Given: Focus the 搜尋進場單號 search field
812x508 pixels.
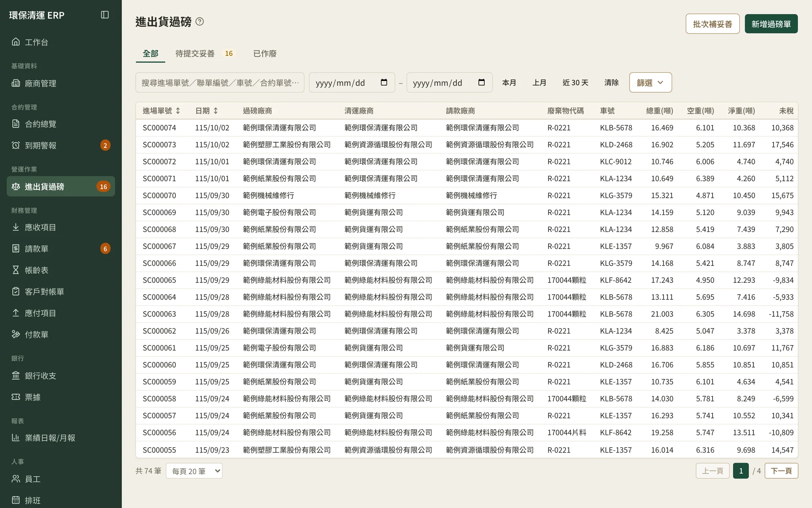Looking at the screenshot, I should pos(220,83).
